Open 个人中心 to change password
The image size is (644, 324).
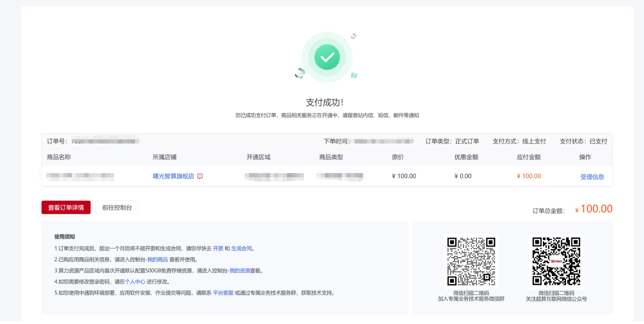pyautogui.click(x=135, y=282)
